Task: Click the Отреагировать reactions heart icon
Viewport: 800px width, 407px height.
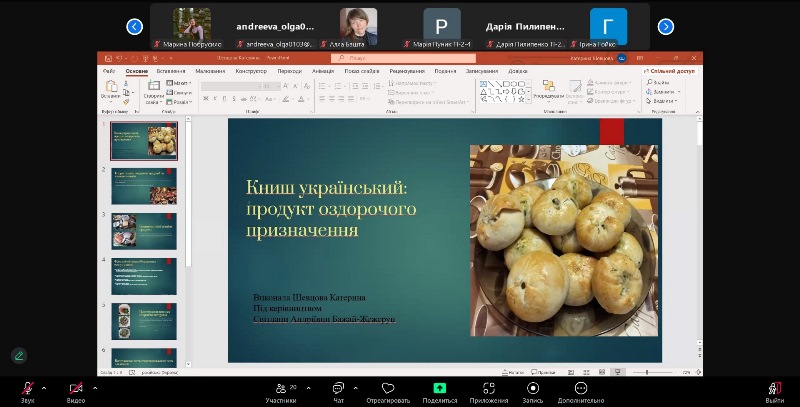Action: [388, 388]
